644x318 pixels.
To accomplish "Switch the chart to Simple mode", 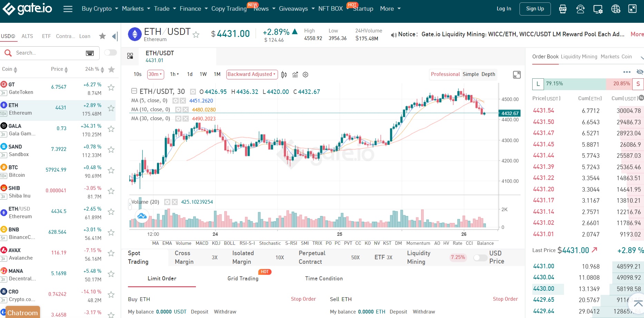I will [470, 74].
